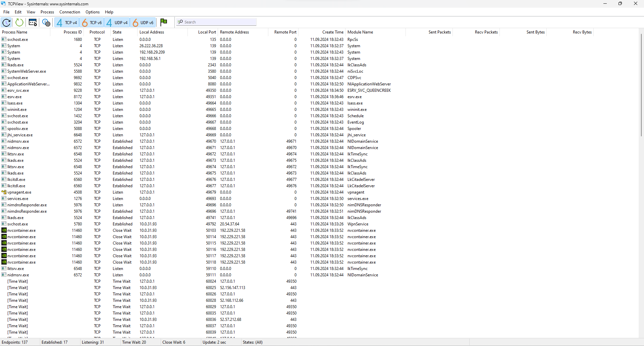
Task: Sort by Remote Port column header
Action: (x=283, y=32)
